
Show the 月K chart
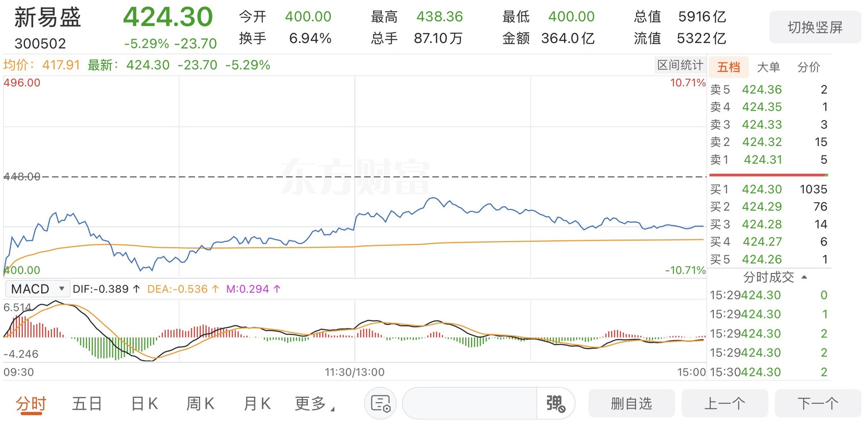[257, 404]
